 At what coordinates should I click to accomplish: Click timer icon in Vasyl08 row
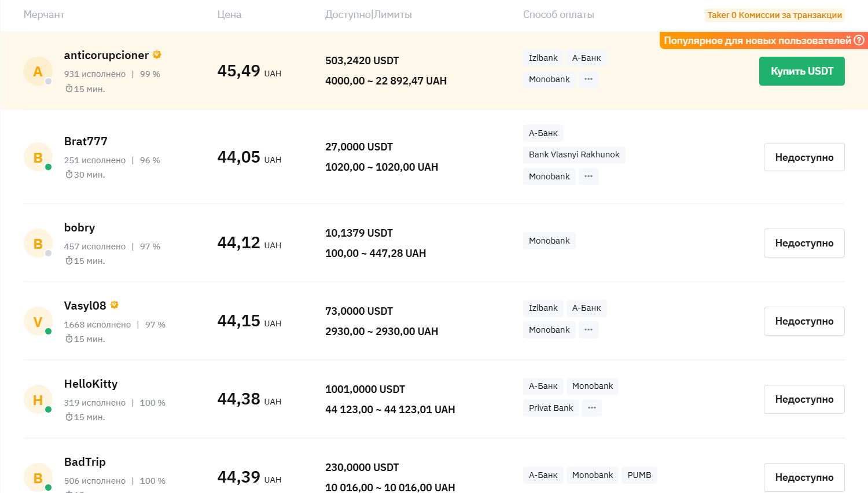click(69, 339)
